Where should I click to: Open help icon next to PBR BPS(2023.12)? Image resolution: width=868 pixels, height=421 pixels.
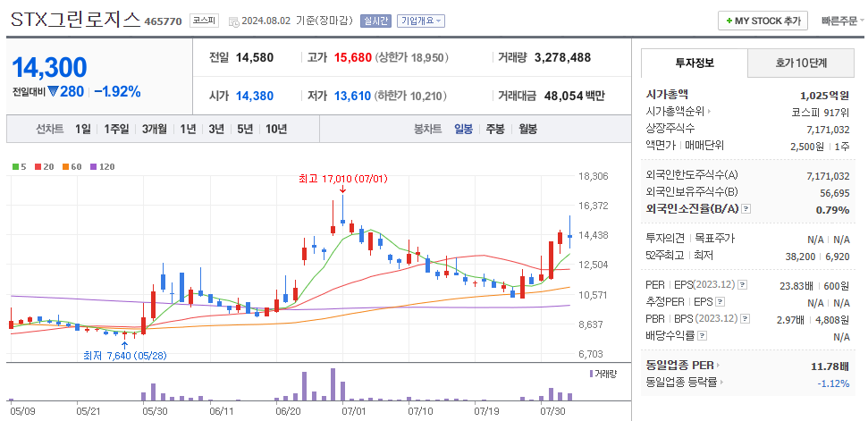click(x=746, y=318)
